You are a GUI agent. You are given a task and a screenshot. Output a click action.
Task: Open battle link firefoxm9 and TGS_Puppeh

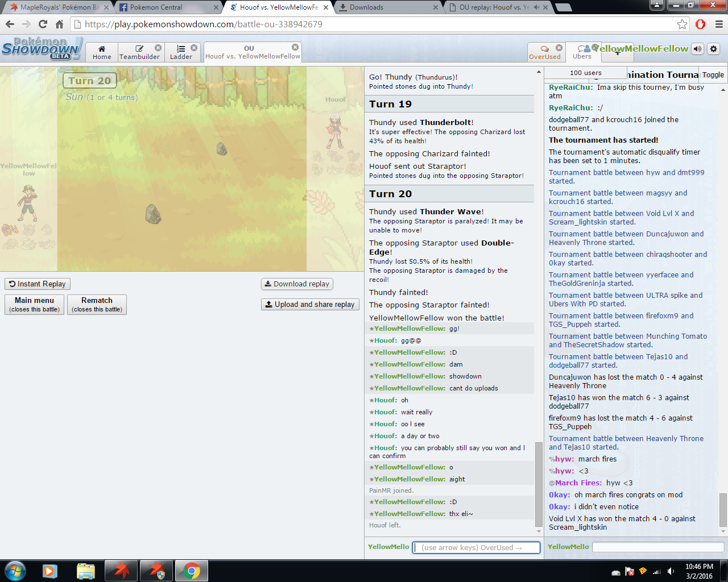[x=621, y=320]
